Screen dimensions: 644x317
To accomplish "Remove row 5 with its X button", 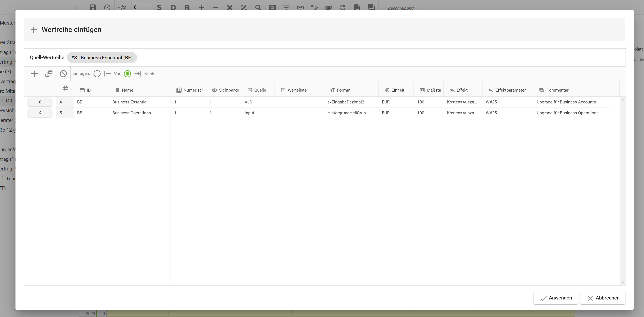I will pos(40,113).
